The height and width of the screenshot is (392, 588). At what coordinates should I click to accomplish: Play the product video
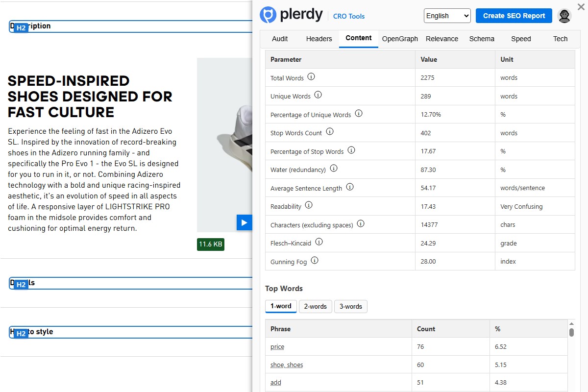coord(245,222)
